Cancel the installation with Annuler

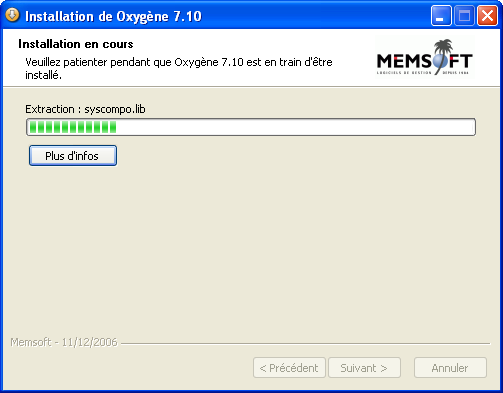[x=450, y=368]
